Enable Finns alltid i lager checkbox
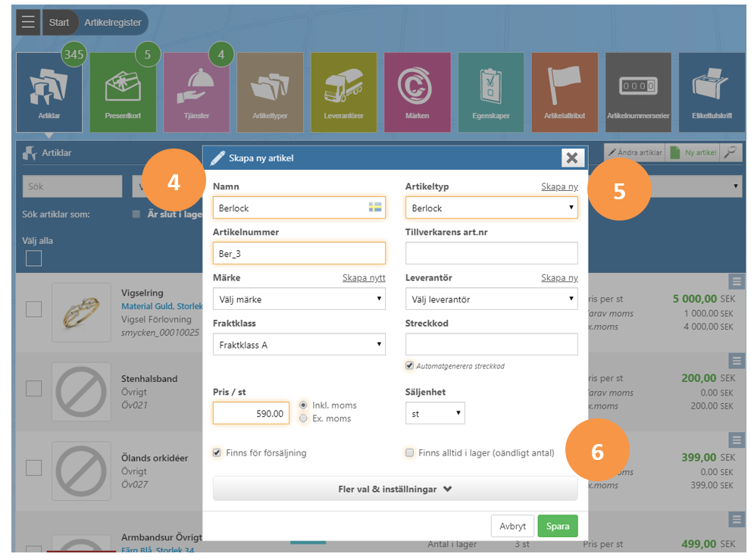754x560 pixels. (x=410, y=453)
